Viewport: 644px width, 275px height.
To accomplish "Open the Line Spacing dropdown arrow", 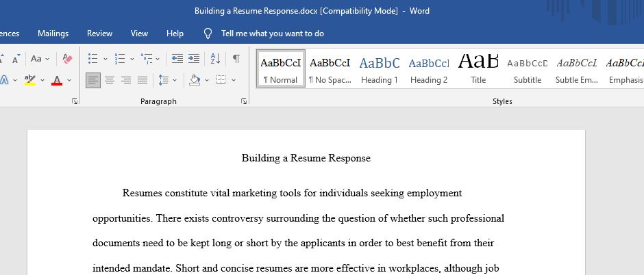I will coord(175,80).
